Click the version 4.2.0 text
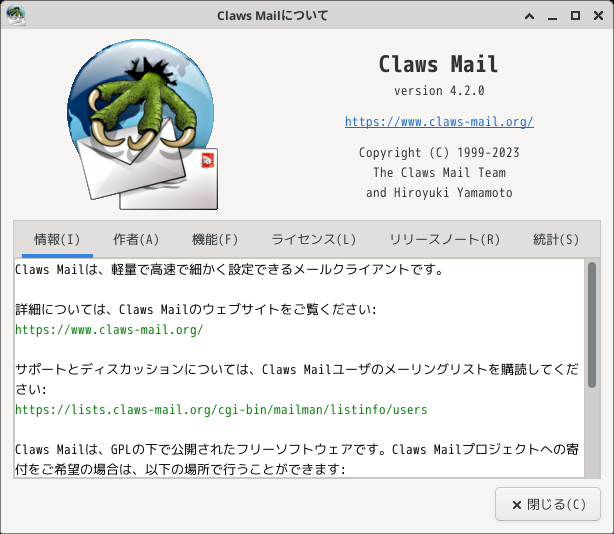The image size is (614, 534). click(439, 91)
